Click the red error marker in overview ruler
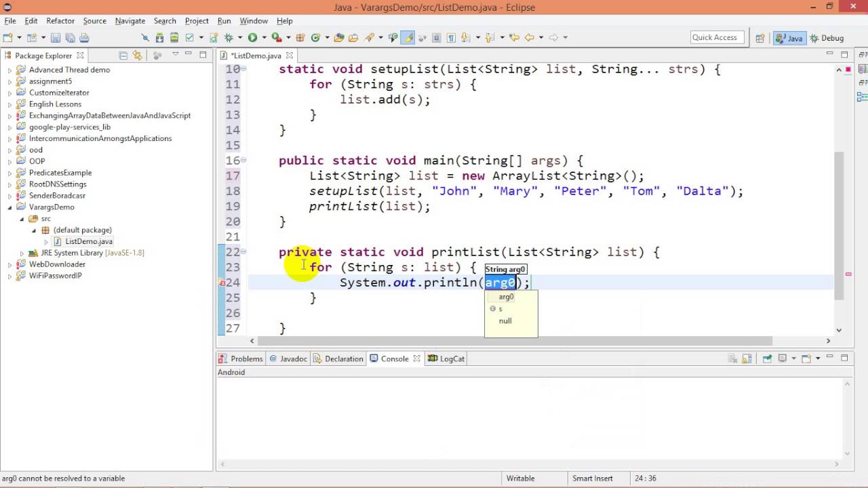868x488 pixels. tap(848, 274)
